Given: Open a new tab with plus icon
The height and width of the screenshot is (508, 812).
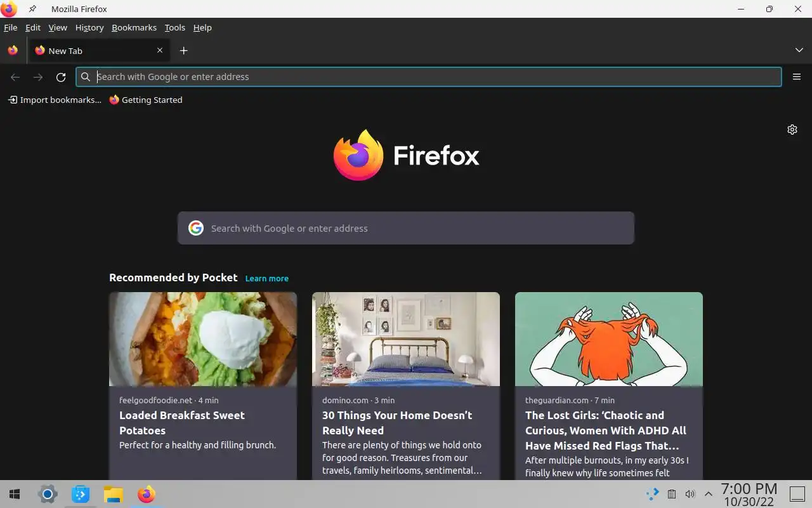Looking at the screenshot, I should point(183,51).
